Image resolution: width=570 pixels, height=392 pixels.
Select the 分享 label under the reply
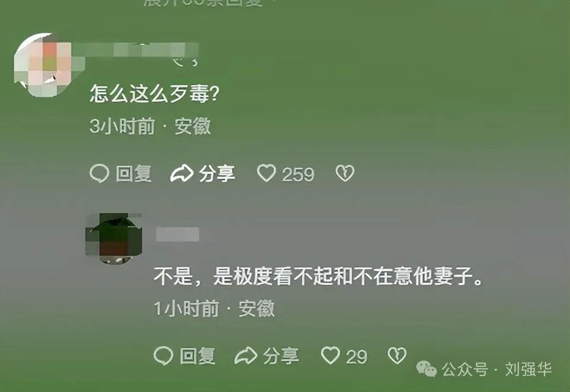click(281, 356)
